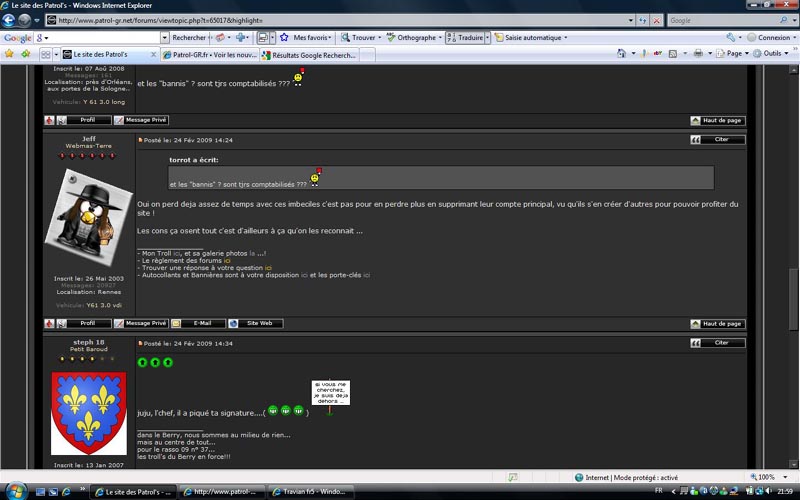800x500 pixels.
Task: Click the Refresh icon beside address bar
Action: tap(642, 20)
